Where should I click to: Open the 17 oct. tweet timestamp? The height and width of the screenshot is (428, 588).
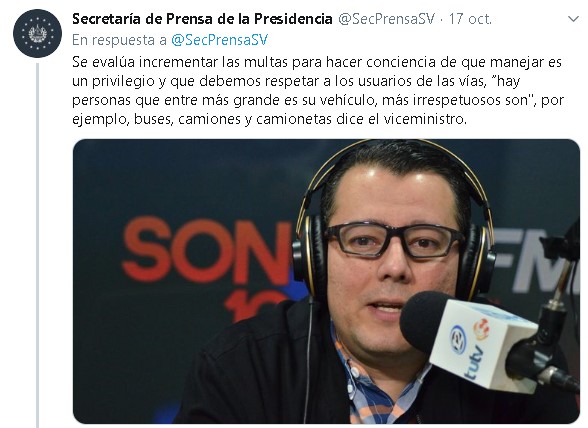[x=470, y=19]
